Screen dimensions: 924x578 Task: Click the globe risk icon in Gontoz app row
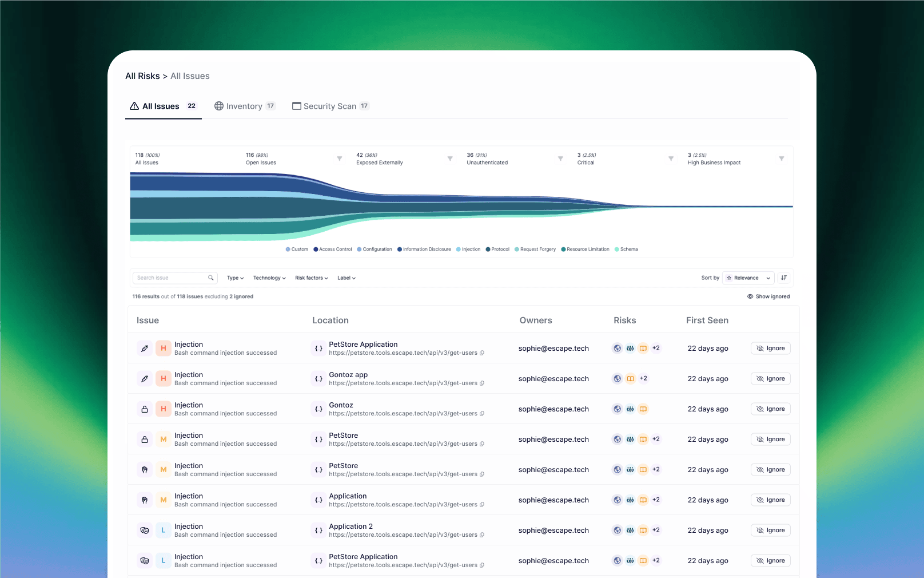618,378
